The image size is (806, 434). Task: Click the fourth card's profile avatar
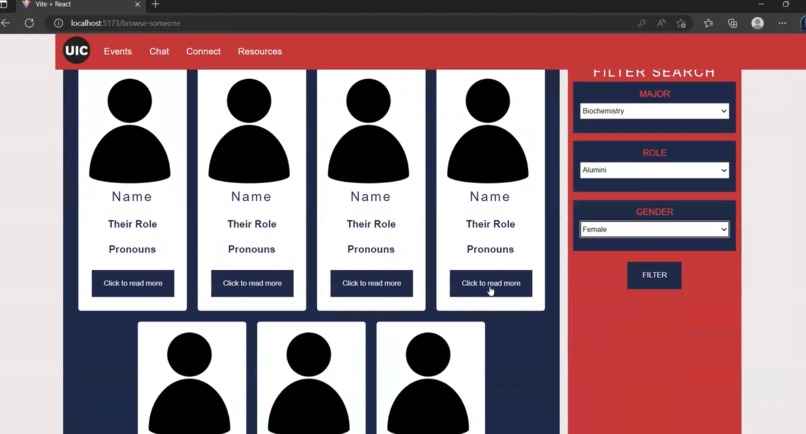pyautogui.click(x=487, y=130)
